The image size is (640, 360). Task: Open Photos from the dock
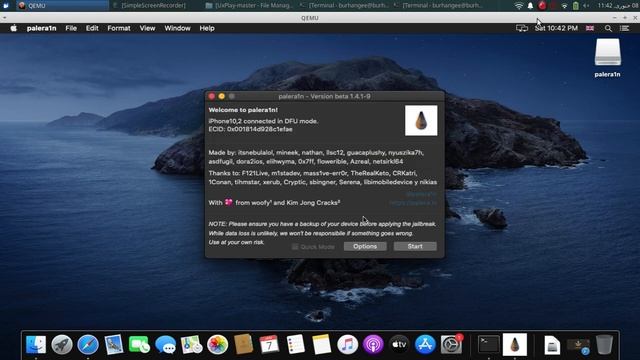pos(218,344)
